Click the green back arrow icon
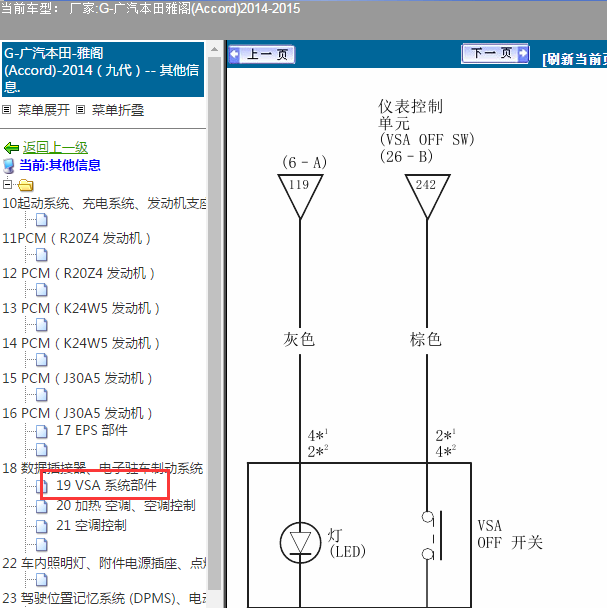 11,148
